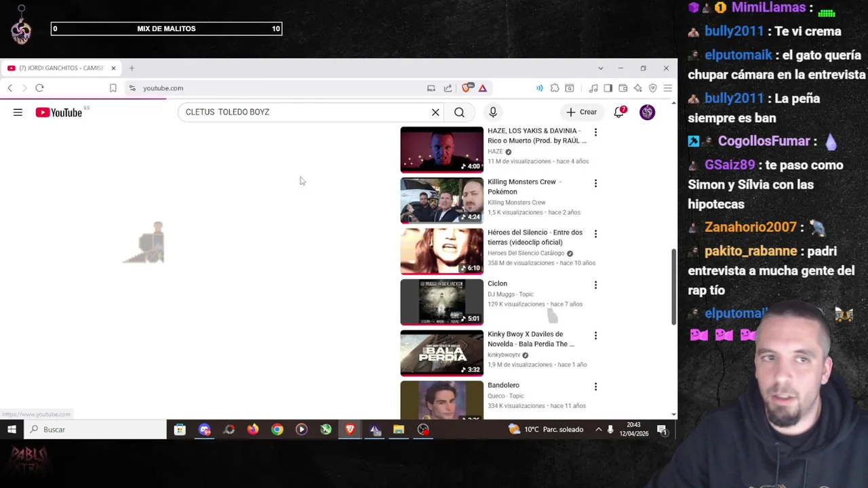Open the extensions puzzle piece menu
This screenshot has width=868, height=488.
[555, 88]
